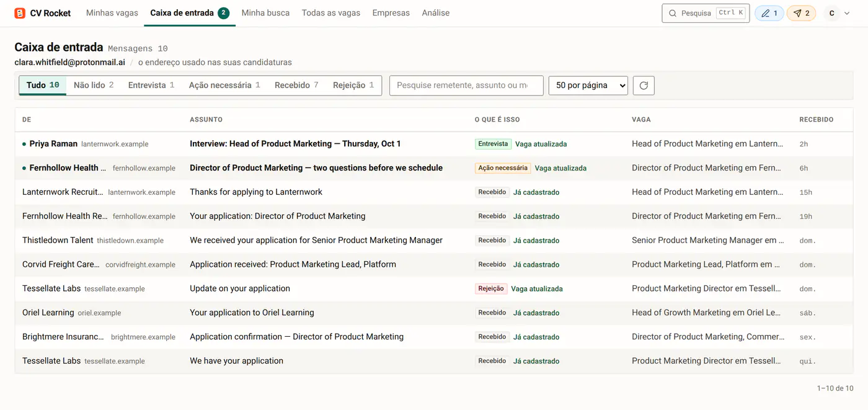Click the ASSUNTO column header
This screenshot has height=410, width=868.
click(206, 120)
